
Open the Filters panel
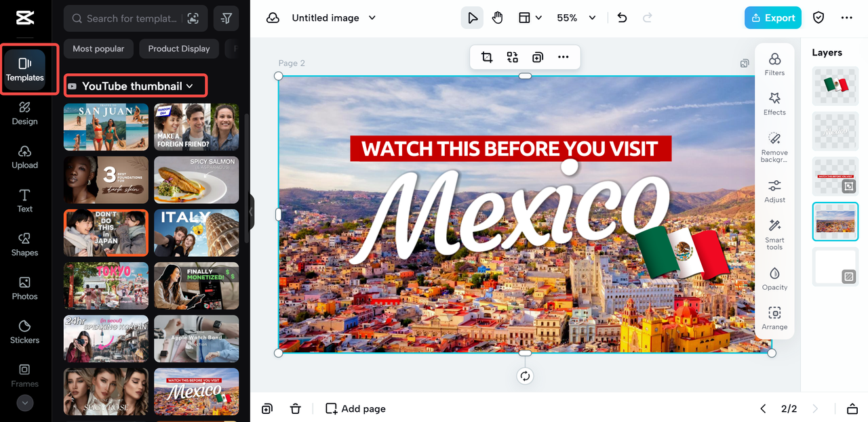(774, 64)
